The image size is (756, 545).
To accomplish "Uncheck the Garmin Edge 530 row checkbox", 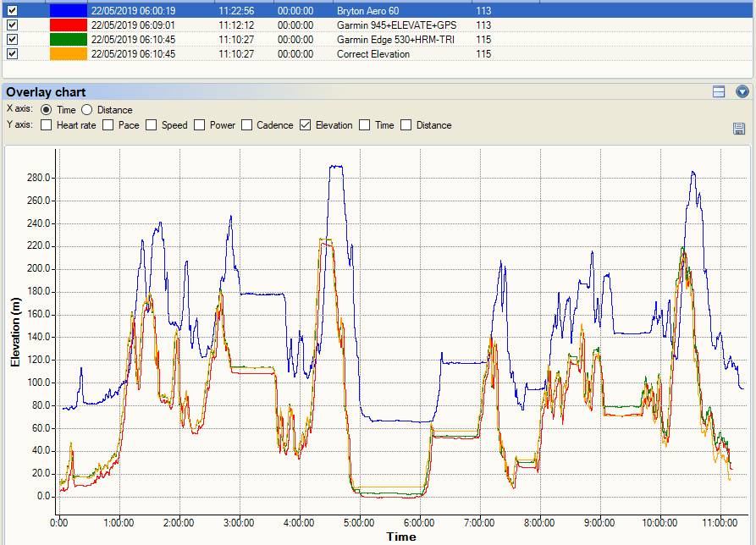I will (x=13, y=40).
